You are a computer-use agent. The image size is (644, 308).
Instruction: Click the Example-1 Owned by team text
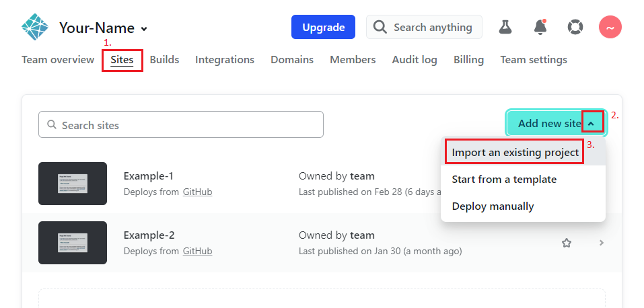tap(336, 176)
